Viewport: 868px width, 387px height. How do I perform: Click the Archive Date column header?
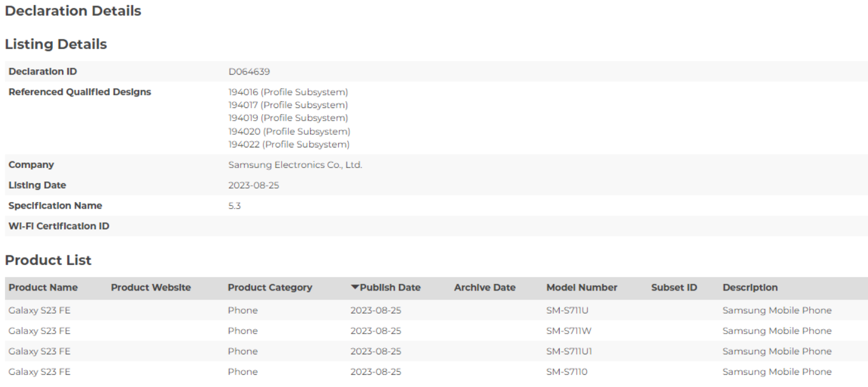coord(484,288)
